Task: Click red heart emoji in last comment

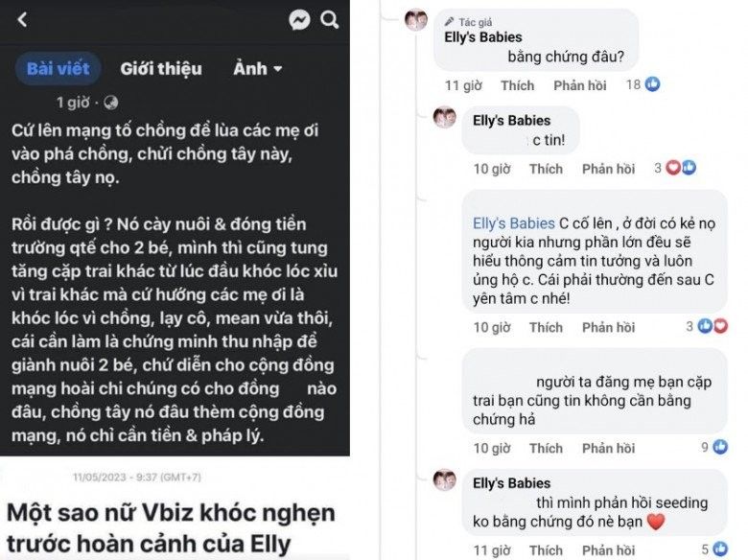Action: point(656,523)
